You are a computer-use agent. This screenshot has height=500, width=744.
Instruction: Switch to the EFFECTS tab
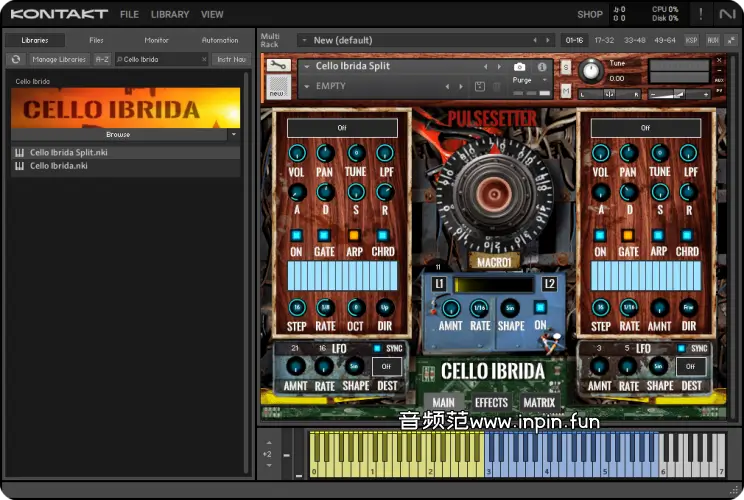click(491, 403)
